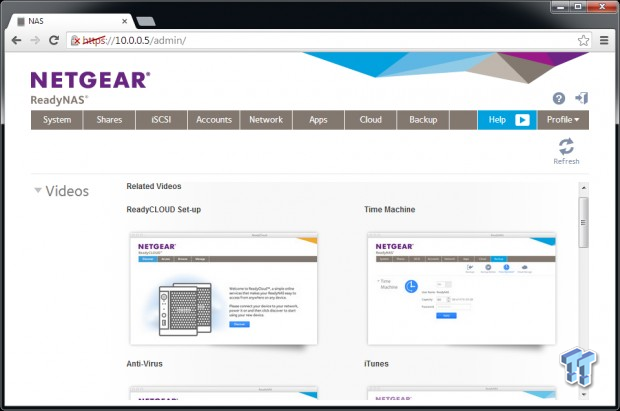
Task: Maximize the browser window
Action: (x=578, y=7)
